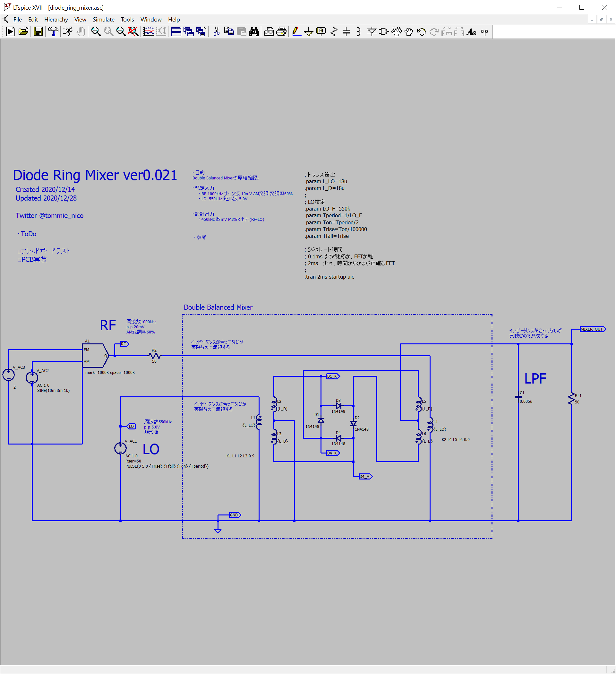Click the Label Net tool
Image resolution: width=616 pixels, height=674 pixels.
(321, 32)
